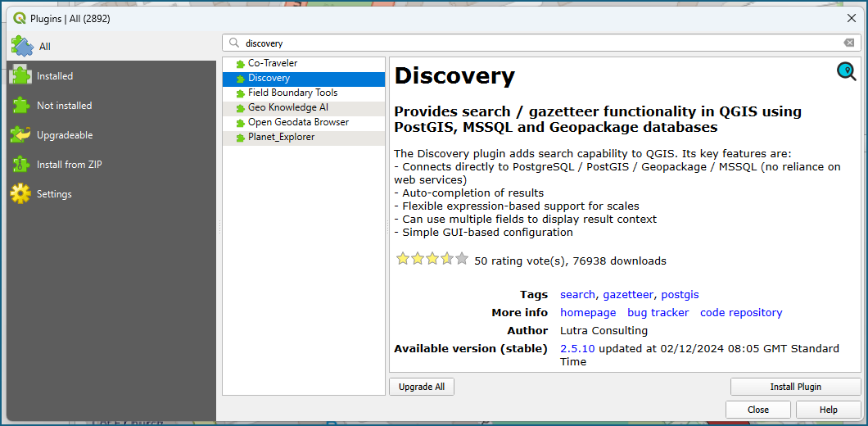Click the Discovery plugin logo icon
This screenshot has width=868, height=426.
point(847,71)
